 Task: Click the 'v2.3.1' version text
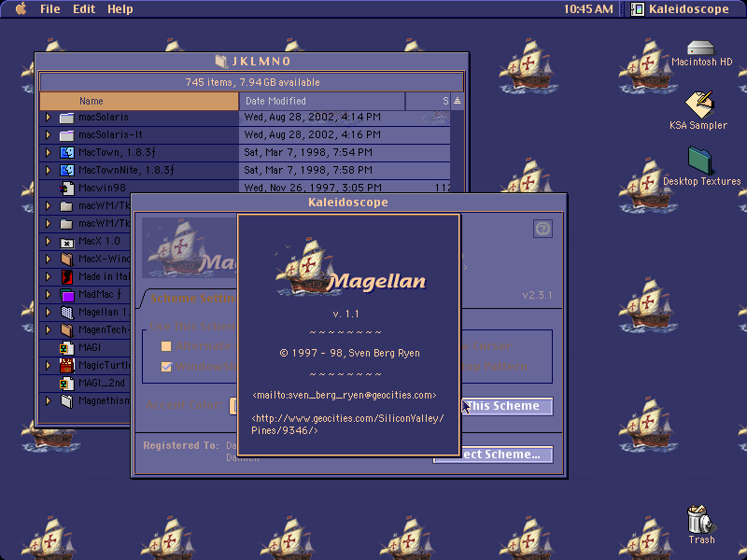coord(537,295)
